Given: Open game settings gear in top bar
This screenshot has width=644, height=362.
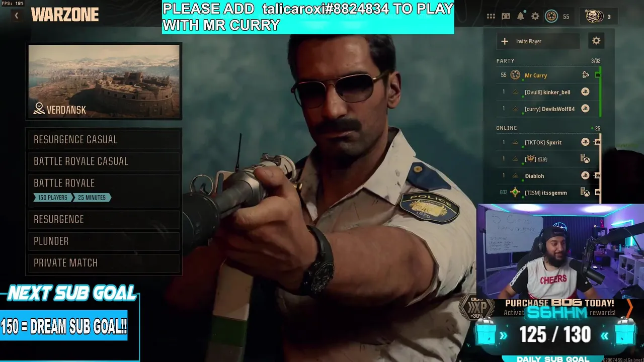Looking at the screenshot, I should pos(535,17).
